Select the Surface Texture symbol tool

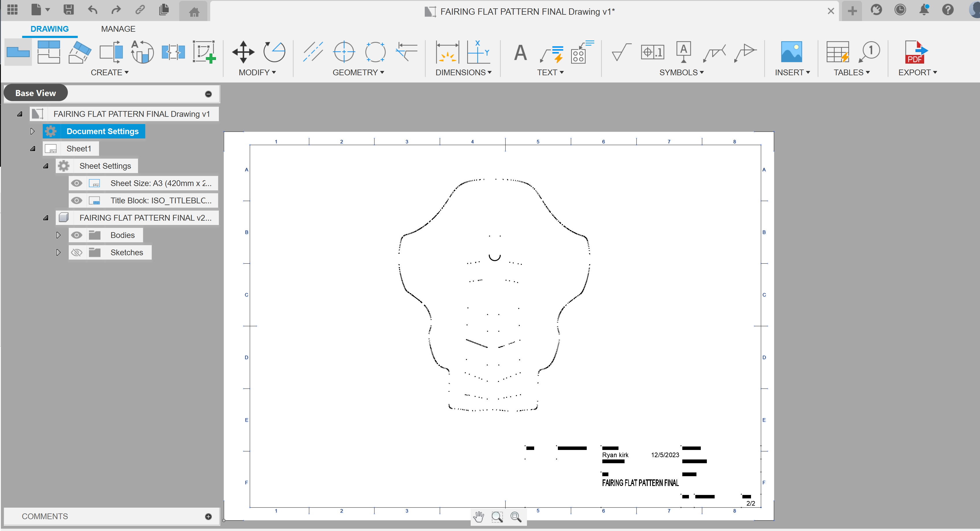point(621,52)
